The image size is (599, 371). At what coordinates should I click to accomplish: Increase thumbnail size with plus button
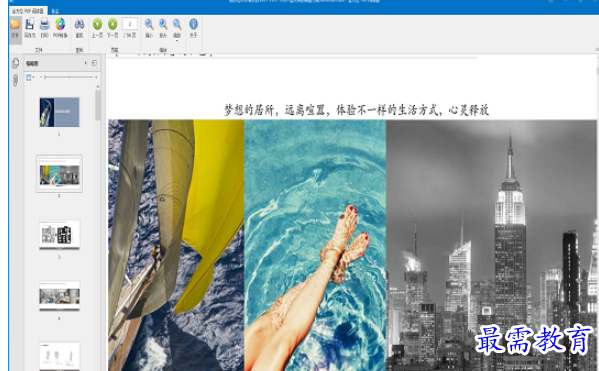96,77
